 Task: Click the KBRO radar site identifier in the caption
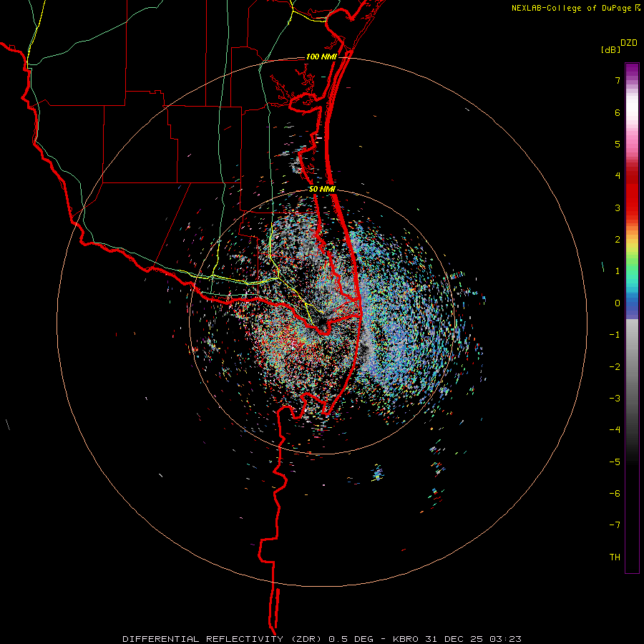(x=406, y=639)
